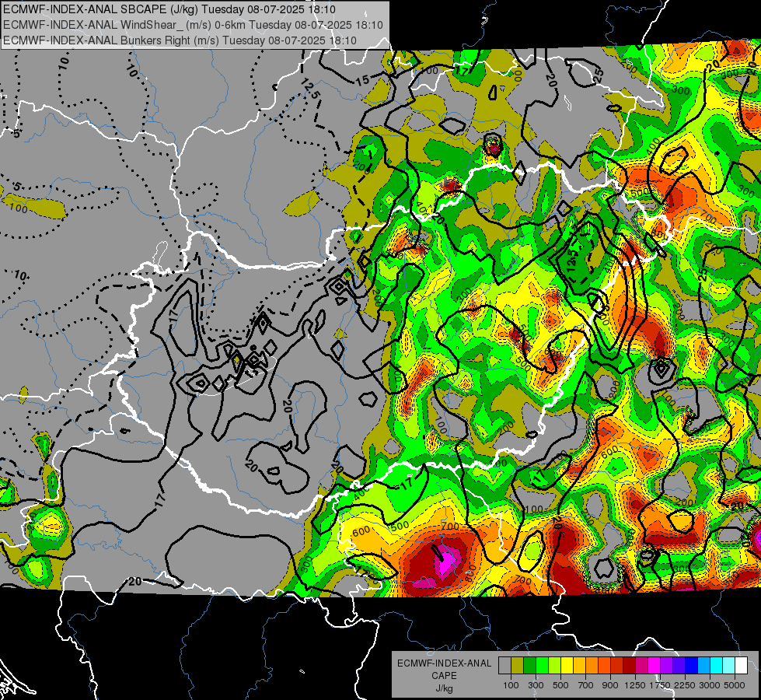Click the pure yellow legend swatch
Viewport: 761px width, 700px height.
pos(567,665)
